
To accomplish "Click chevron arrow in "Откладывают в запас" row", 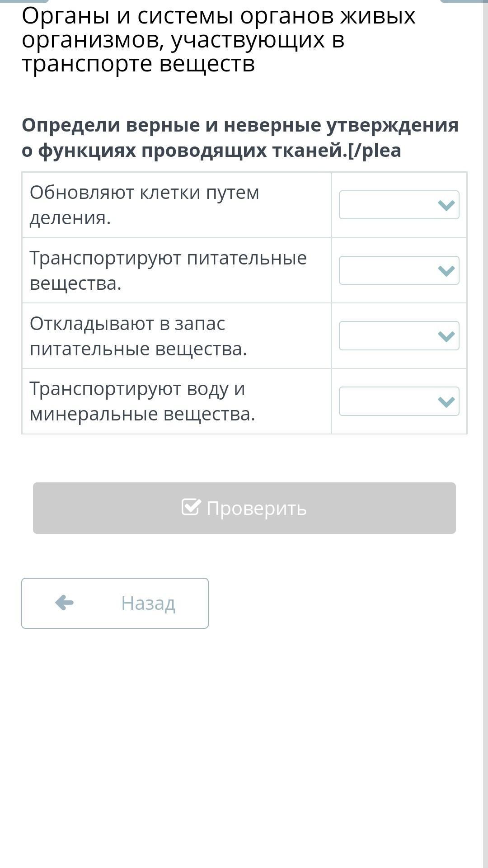I will [x=446, y=336].
